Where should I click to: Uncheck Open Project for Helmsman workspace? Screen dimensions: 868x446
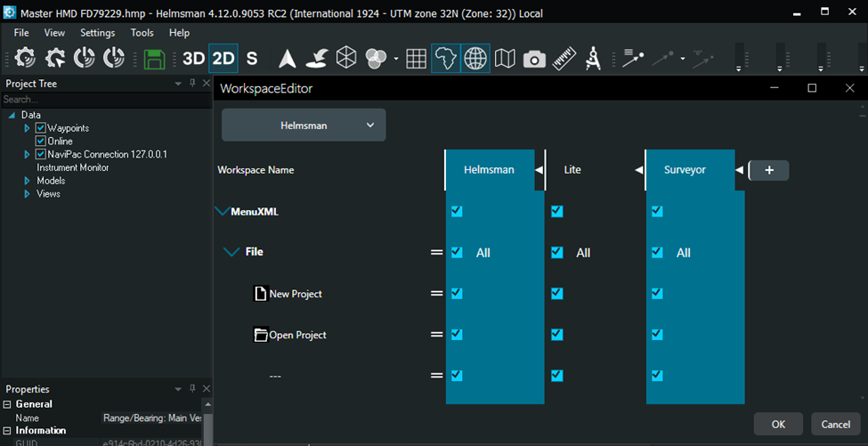(x=457, y=334)
